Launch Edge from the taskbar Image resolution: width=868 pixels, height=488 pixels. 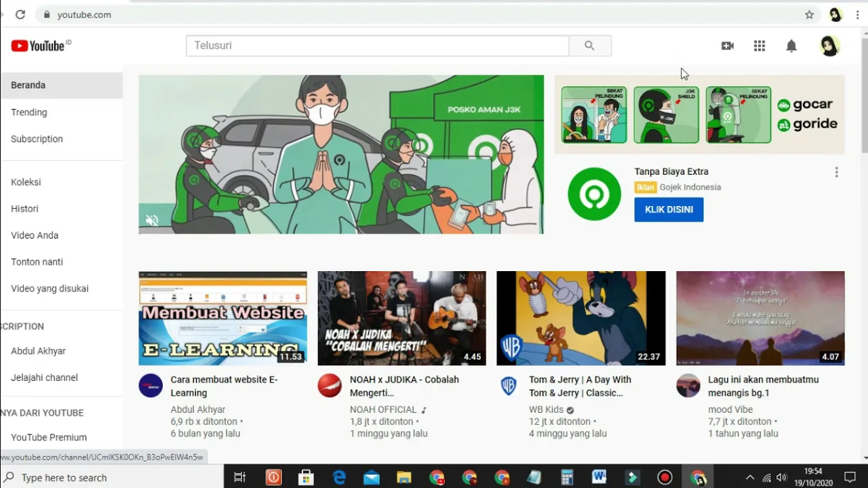pos(339,477)
